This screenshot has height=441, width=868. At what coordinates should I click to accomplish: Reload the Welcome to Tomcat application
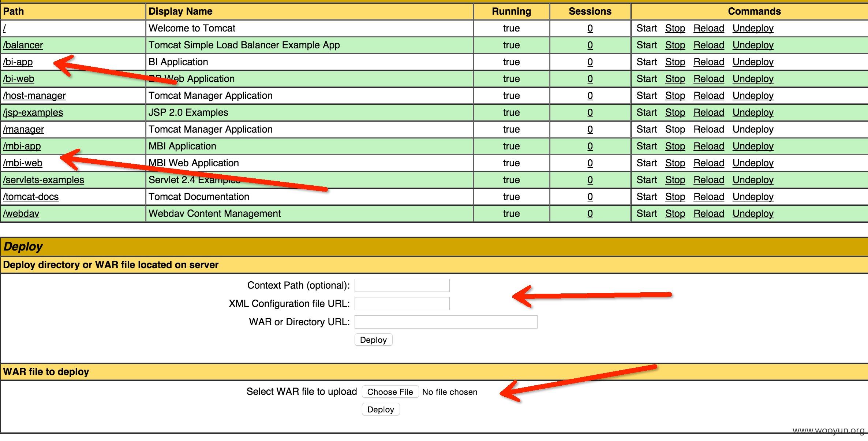click(x=709, y=28)
